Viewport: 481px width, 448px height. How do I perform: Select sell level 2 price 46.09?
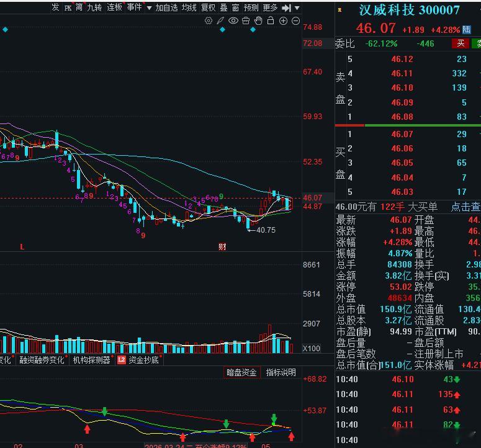[x=402, y=102]
